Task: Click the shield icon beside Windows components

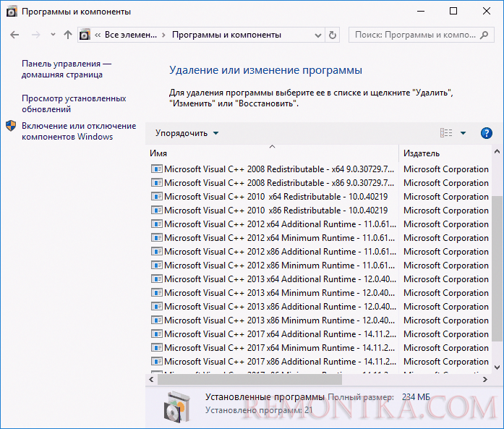Action: click(11, 126)
